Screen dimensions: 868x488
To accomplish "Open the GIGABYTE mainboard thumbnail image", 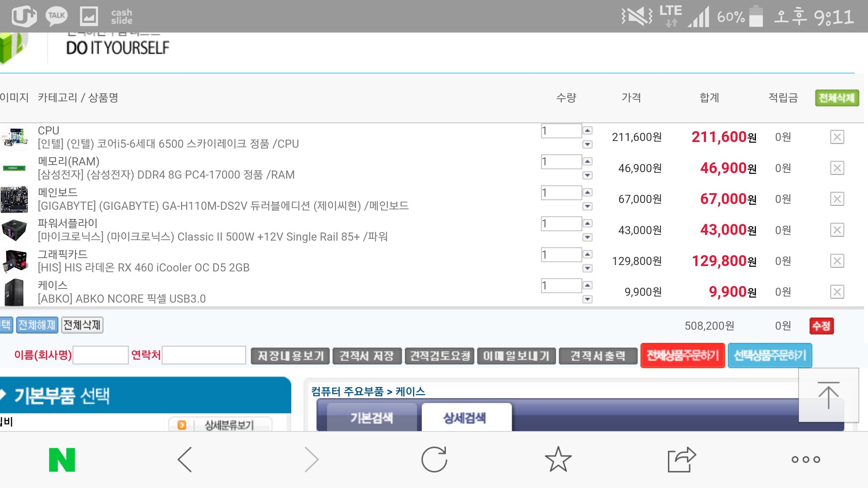I will click(x=14, y=199).
